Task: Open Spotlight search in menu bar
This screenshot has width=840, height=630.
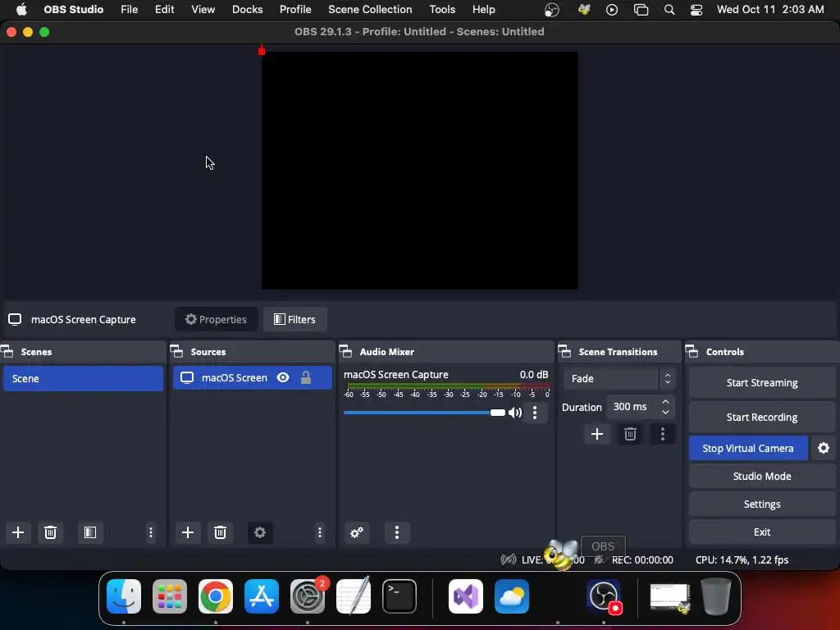Action: [x=669, y=10]
